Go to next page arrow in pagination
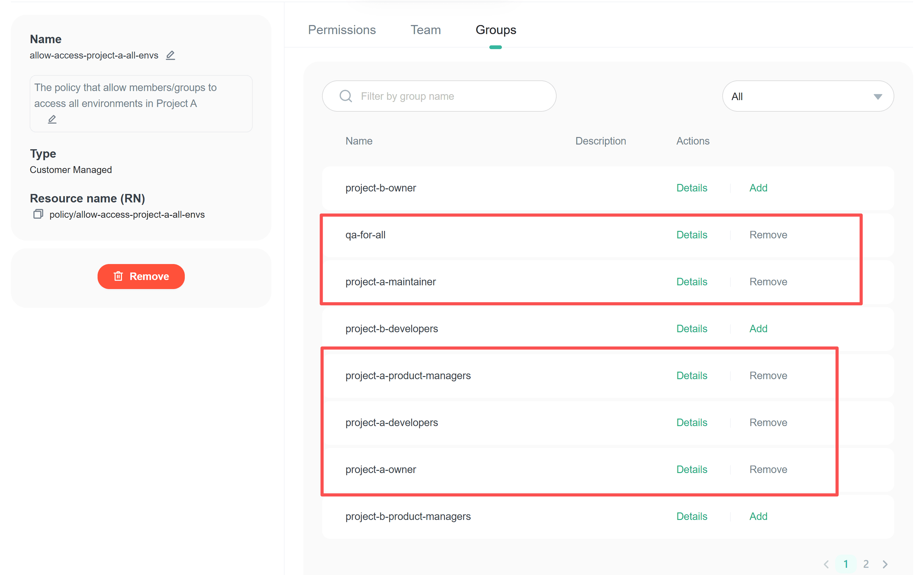 [x=885, y=564]
